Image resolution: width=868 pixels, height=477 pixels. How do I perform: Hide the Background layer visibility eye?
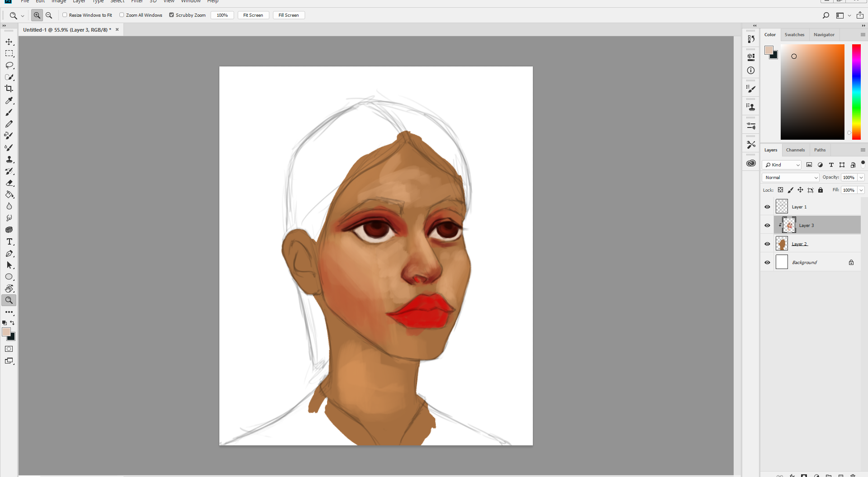pyautogui.click(x=767, y=262)
